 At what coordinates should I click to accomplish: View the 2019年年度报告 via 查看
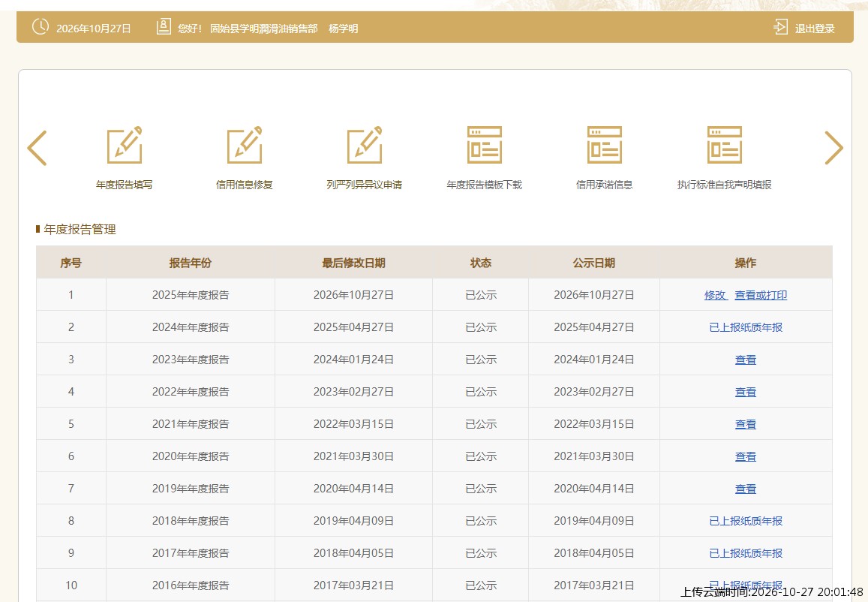pos(746,489)
